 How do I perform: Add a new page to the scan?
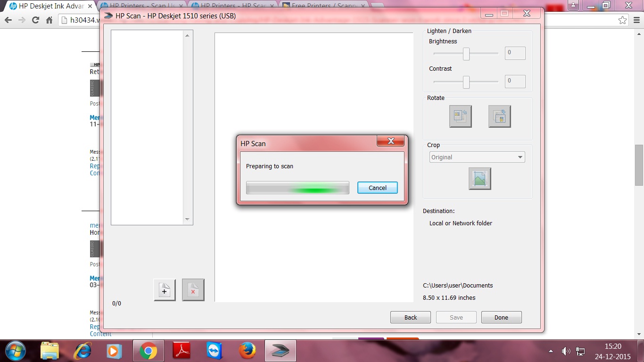point(165,289)
